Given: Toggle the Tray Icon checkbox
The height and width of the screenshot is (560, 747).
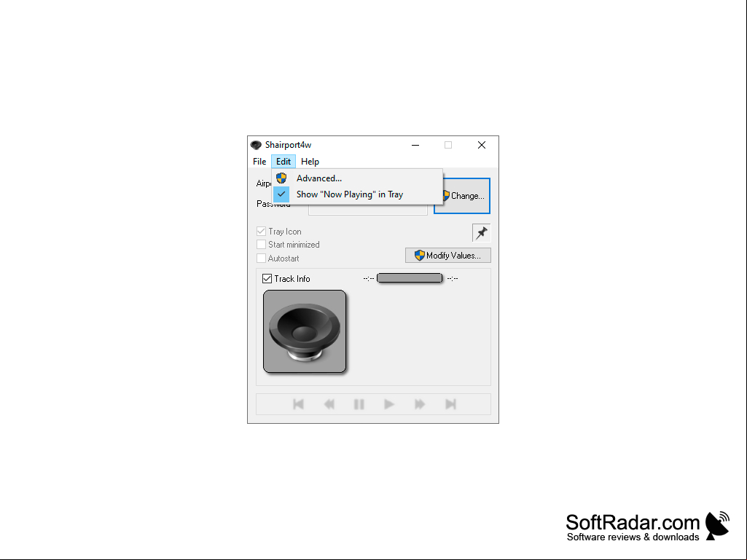Looking at the screenshot, I should click(261, 232).
